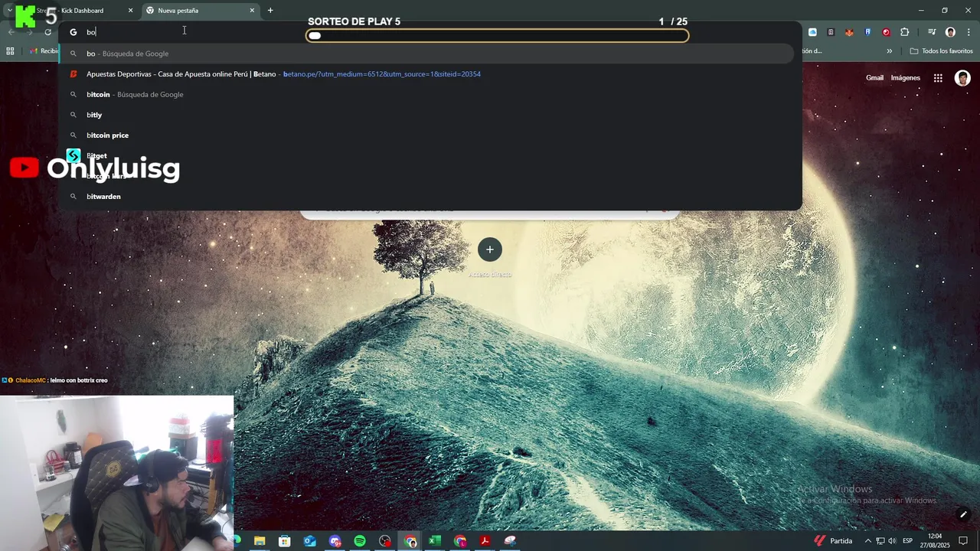Open the MetaMask fox extension

849,32
